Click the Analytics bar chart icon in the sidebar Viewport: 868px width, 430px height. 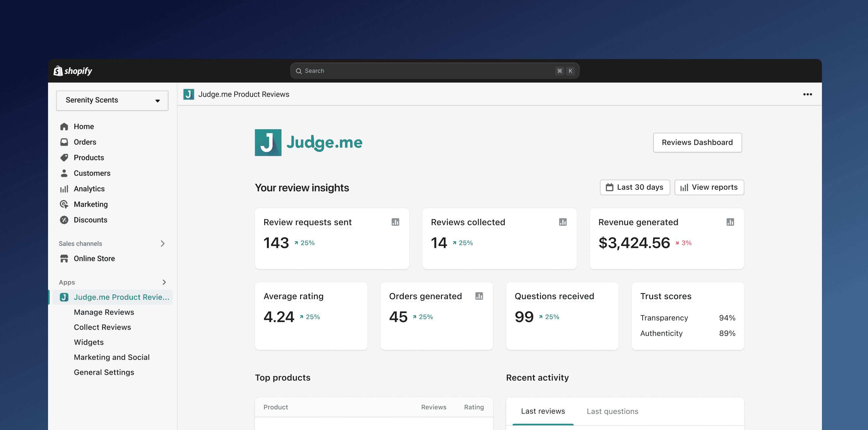click(64, 189)
